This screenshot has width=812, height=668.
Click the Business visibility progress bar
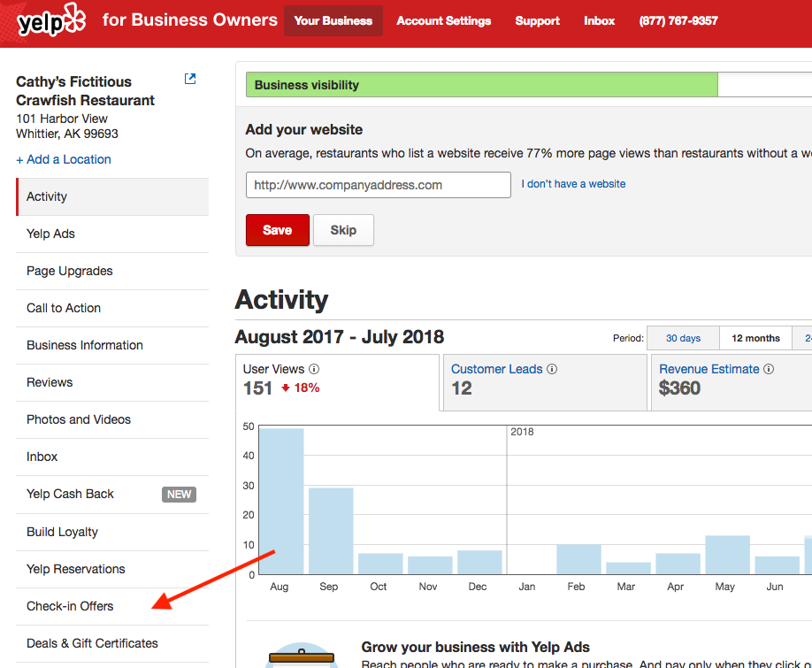pos(529,85)
